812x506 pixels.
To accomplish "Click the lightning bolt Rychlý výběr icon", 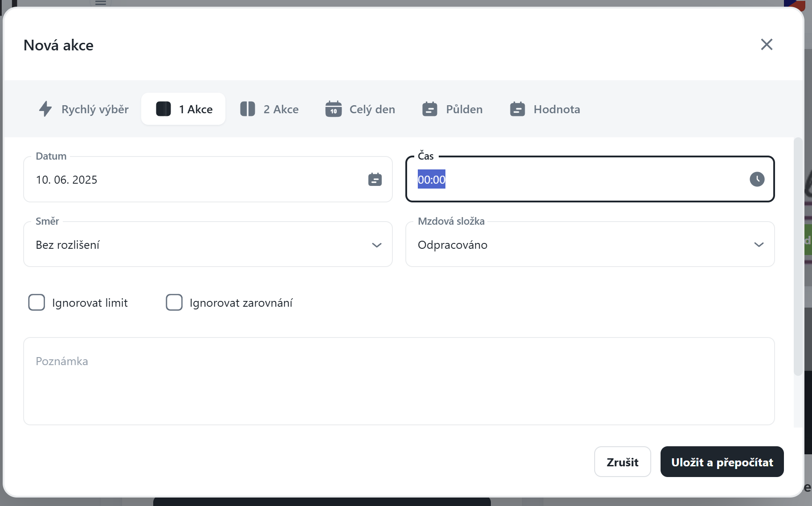I will point(45,109).
